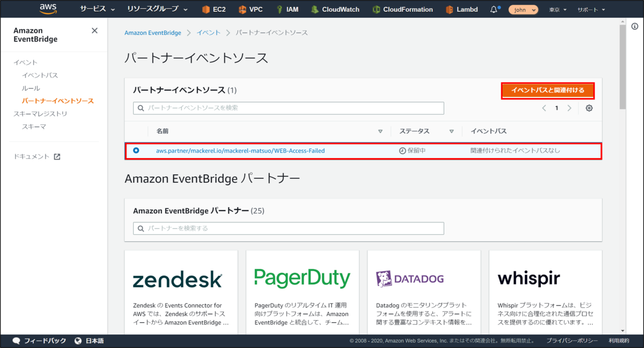This screenshot has width=644, height=348.
Task: Open the 東京 region dropdown
Action: tap(558, 10)
